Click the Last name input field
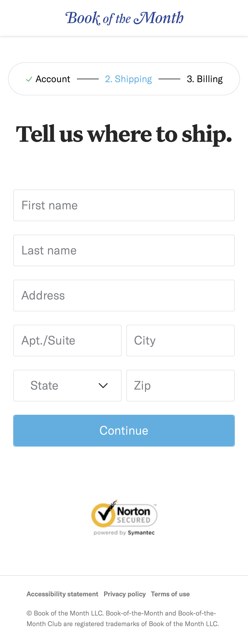This screenshot has height=644, width=248. (124, 250)
